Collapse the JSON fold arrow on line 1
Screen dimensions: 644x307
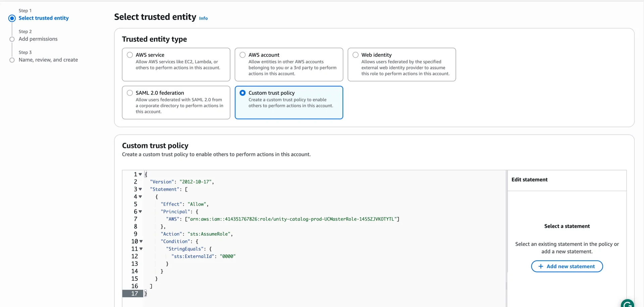[x=140, y=174]
